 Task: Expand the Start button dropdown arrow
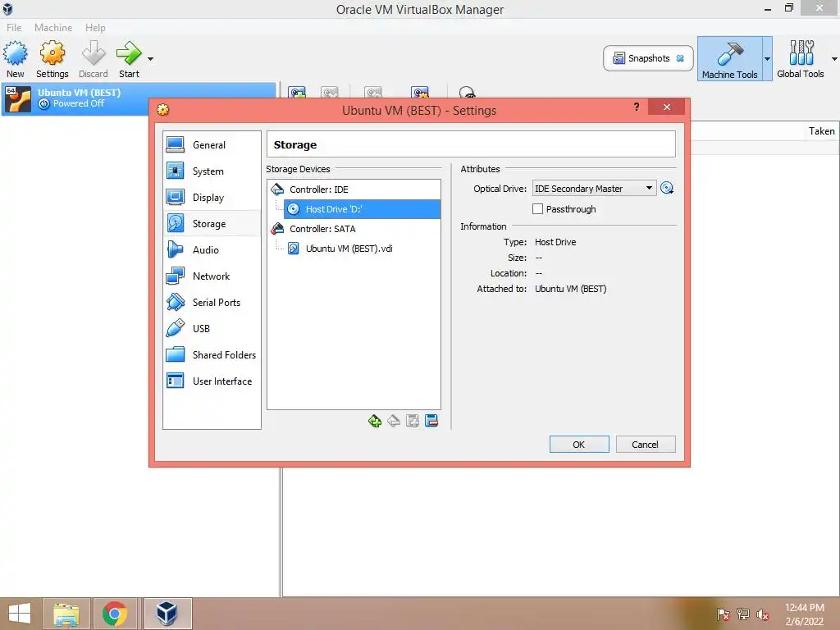(151, 59)
